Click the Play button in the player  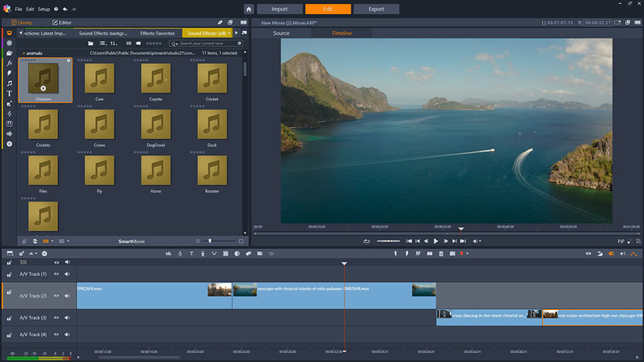click(x=436, y=242)
